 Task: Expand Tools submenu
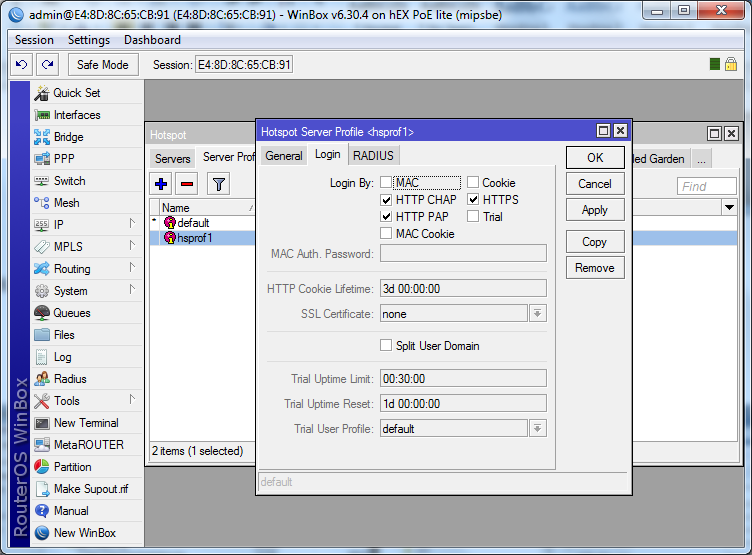tap(132, 400)
